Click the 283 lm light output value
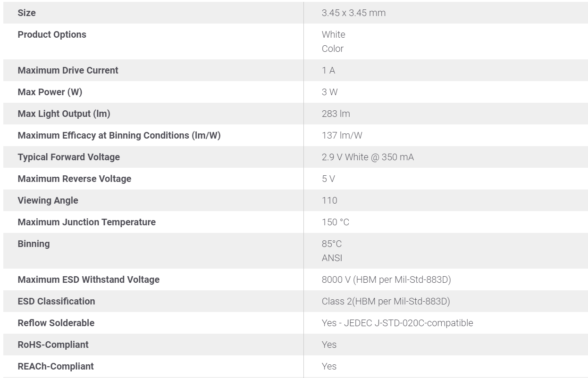This screenshot has width=588, height=378. tap(336, 114)
